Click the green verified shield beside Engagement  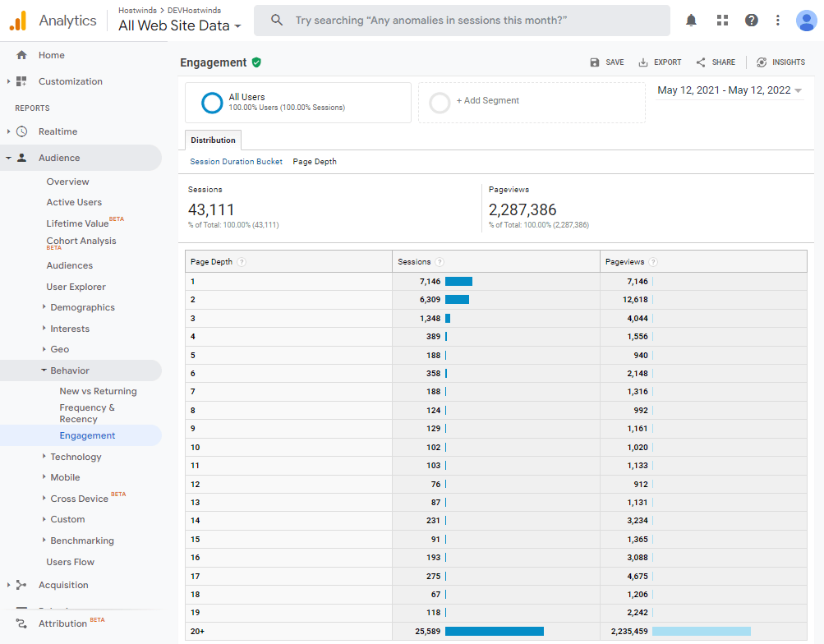click(256, 62)
